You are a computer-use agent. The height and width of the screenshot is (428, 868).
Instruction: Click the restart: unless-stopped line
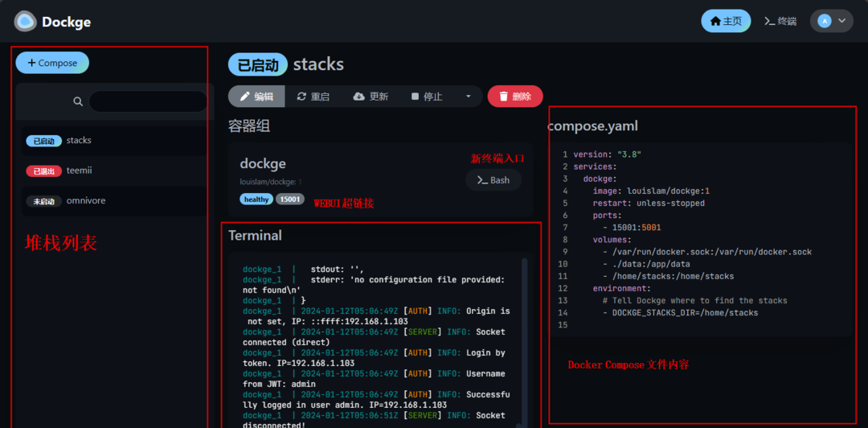coord(649,203)
